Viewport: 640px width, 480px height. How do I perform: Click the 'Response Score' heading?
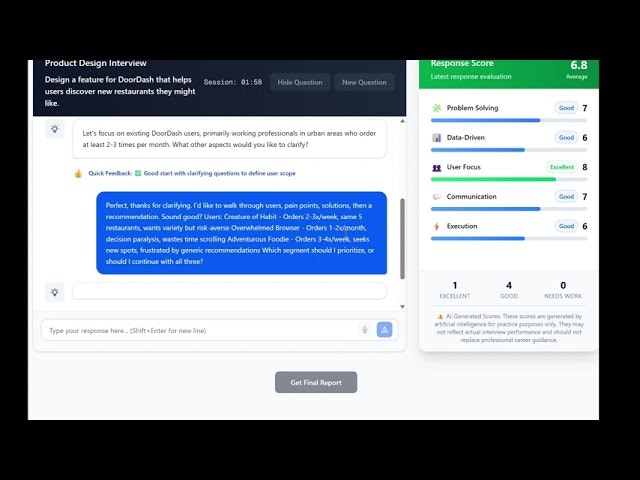pos(462,63)
